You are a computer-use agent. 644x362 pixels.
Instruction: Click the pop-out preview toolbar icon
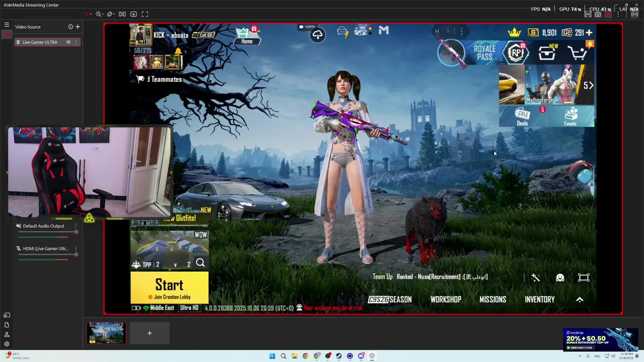133,14
